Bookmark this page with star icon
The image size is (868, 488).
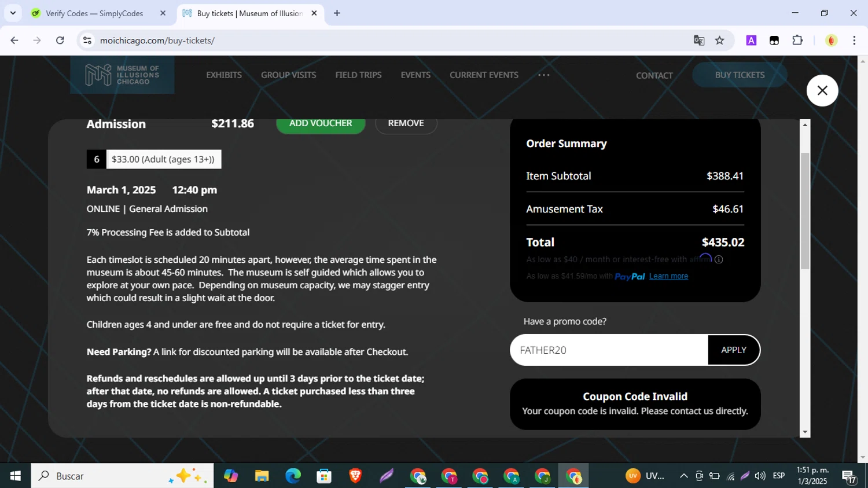(x=719, y=41)
